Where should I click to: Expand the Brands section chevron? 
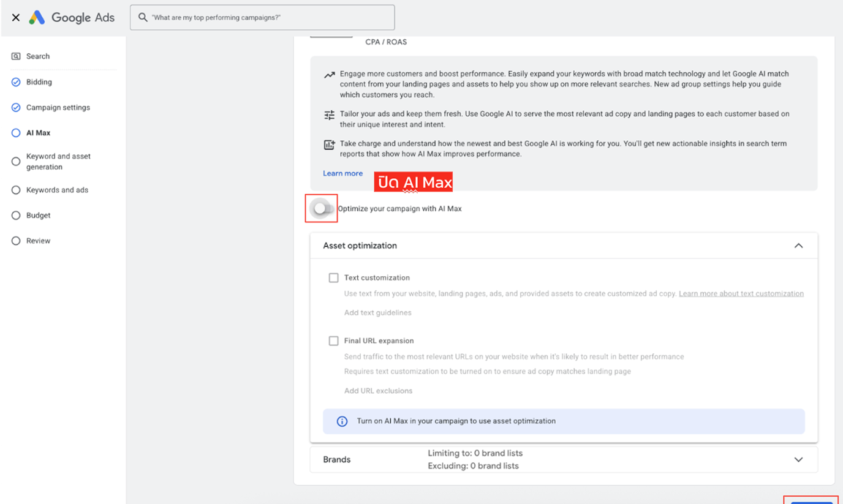coord(798,460)
